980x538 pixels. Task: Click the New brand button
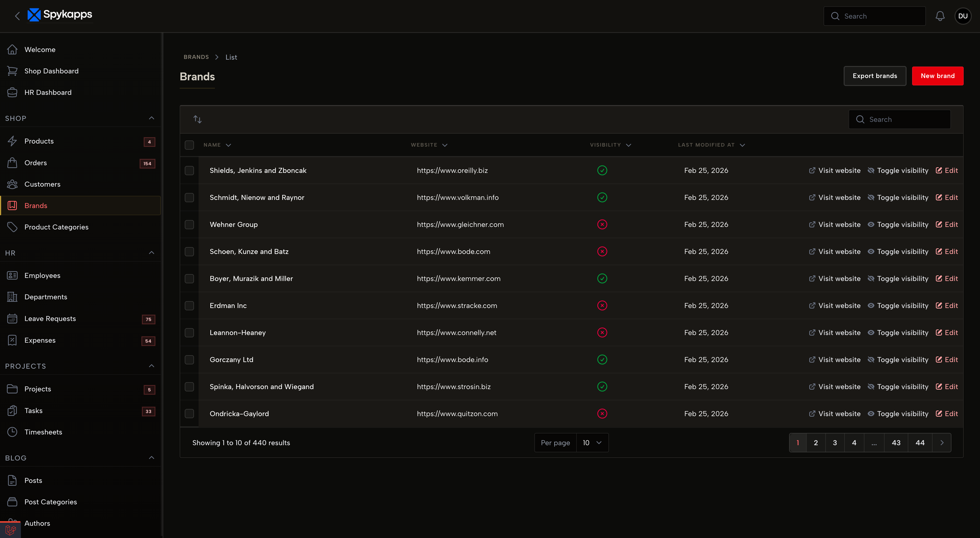click(937, 76)
